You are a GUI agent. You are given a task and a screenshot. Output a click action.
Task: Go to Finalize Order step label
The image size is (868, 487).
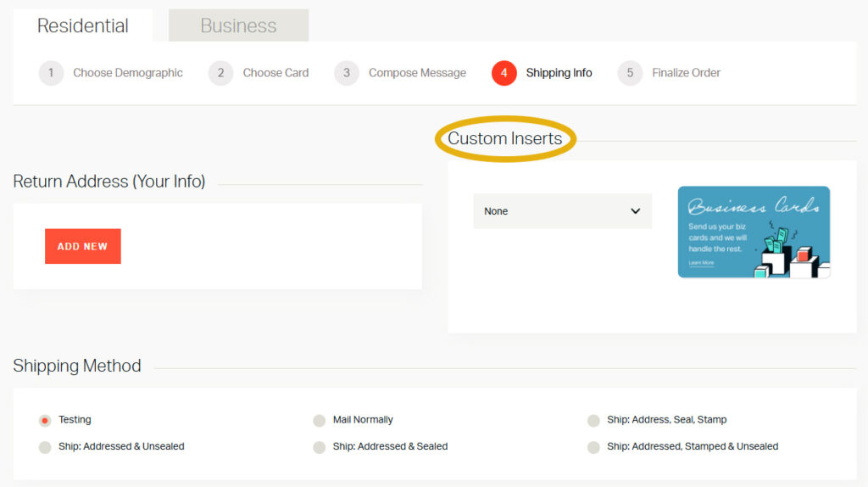pyautogui.click(x=686, y=73)
